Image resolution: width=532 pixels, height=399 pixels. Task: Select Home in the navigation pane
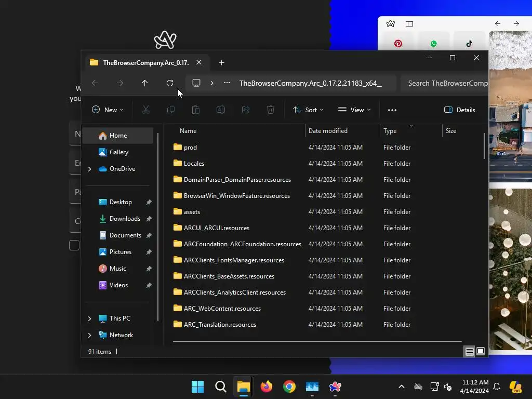(118, 136)
